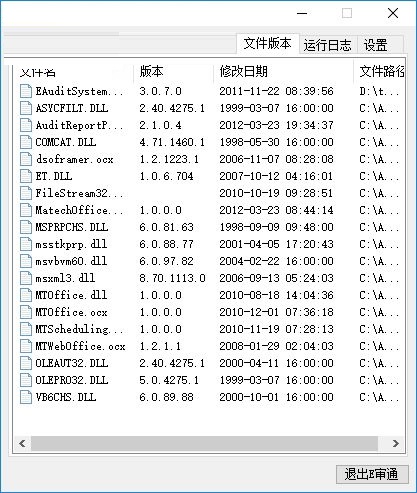Click version 5.0.4275.1 cell
The image size is (417, 493).
click(169, 380)
